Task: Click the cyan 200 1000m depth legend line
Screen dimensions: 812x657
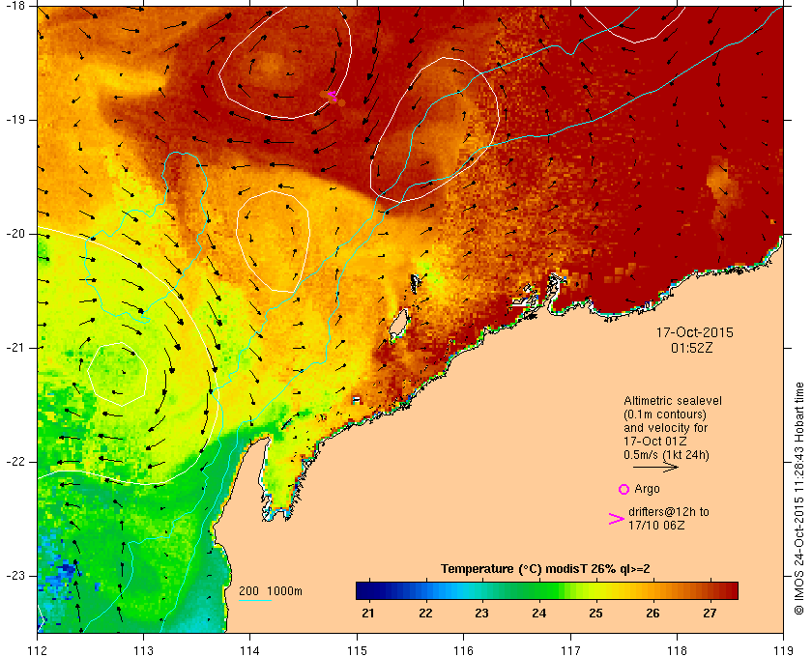Action: tap(255, 601)
